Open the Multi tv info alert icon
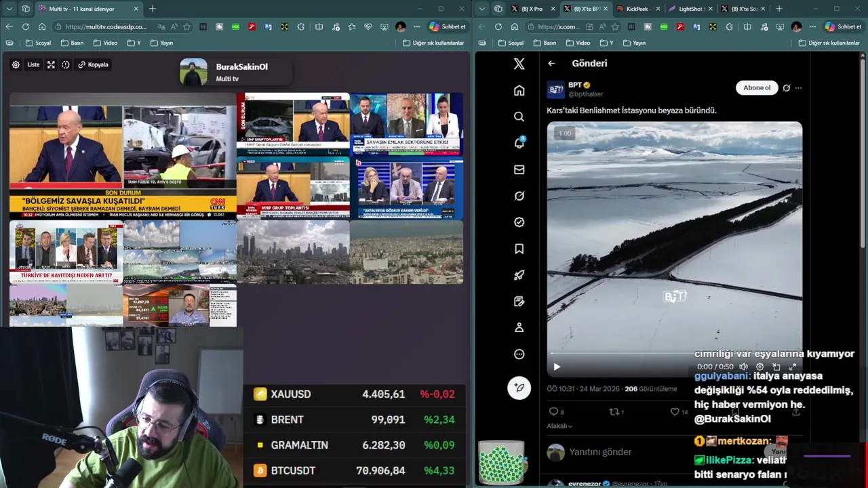Screen dimensions: 868x488 [66, 65]
